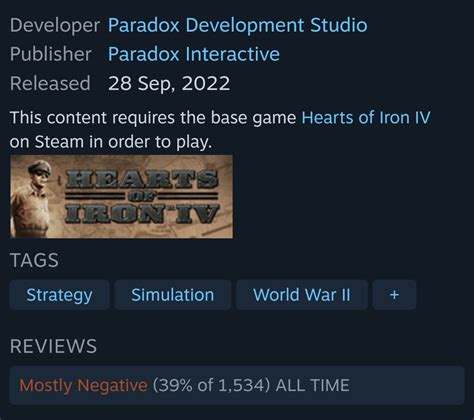This screenshot has height=420, width=474.
Task: Click the REVIEWS section heading
Action: [53, 346]
